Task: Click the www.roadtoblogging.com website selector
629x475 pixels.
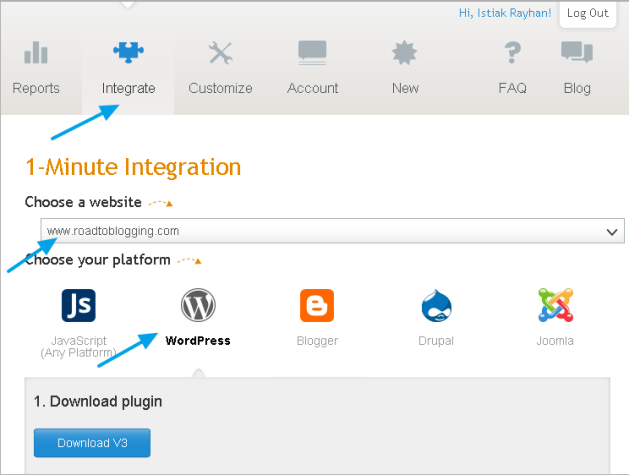Action: coord(332,231)
